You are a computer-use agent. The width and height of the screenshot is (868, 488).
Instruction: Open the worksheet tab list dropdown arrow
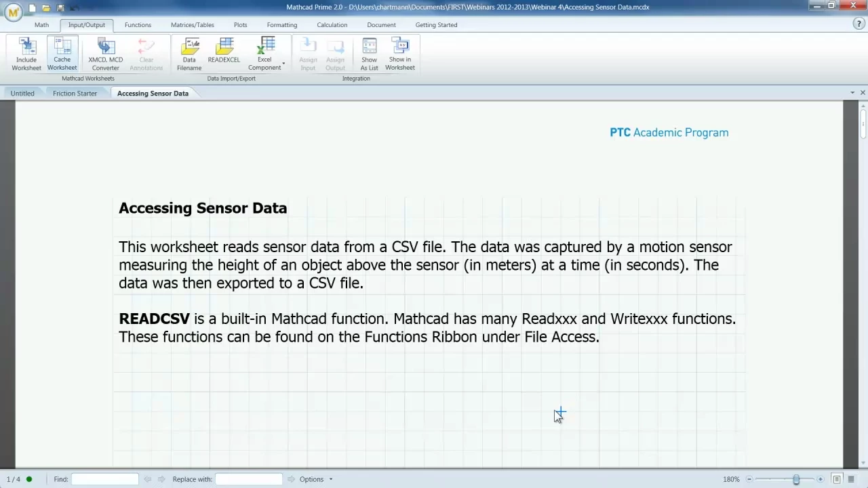[x=852, y=93]
